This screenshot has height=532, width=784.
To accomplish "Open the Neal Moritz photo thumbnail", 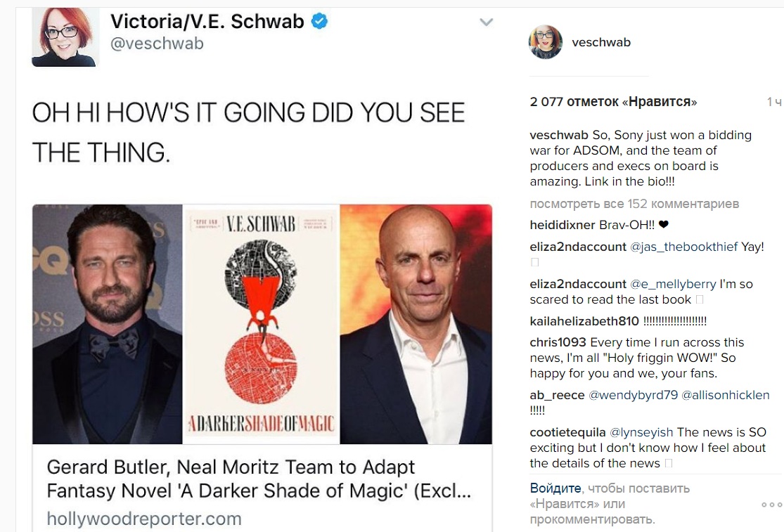I will click(x=416, y=324).
